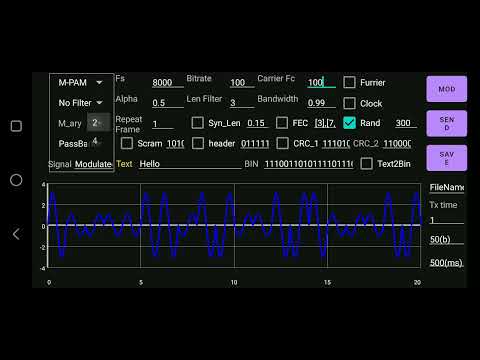480x360 pixels.
Task: Edit the Bandwidth field showing 0.99
Action: 321,103
